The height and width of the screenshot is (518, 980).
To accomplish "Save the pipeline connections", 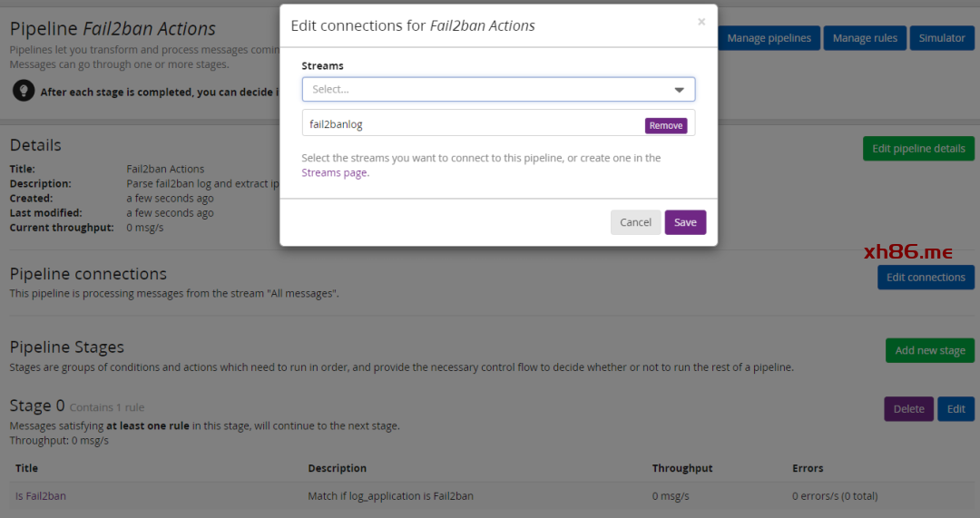I will click(685, 222).
